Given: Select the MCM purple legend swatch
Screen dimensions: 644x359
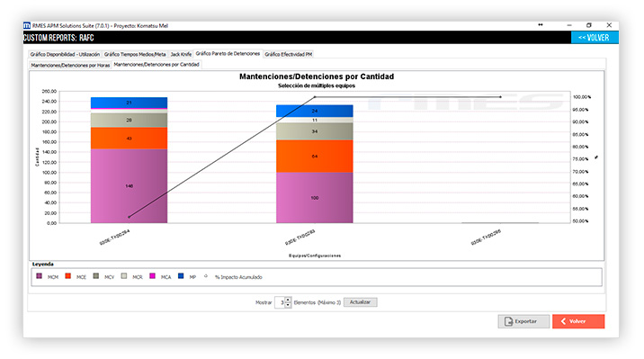Looking at the screenshot, I should [x=39, y=276].
